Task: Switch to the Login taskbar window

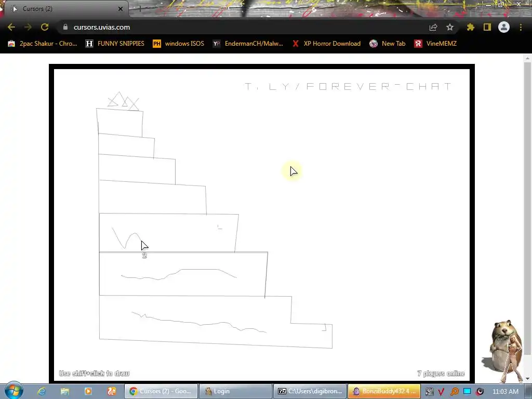Action: pos(235,391)
